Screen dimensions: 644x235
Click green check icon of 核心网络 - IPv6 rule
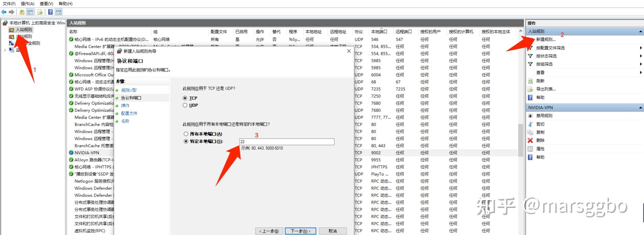[71, 40]
